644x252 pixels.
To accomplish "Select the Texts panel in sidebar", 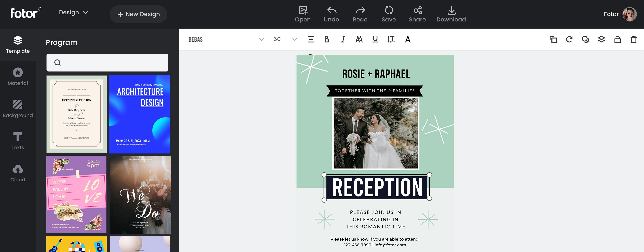I will (18, 141).
